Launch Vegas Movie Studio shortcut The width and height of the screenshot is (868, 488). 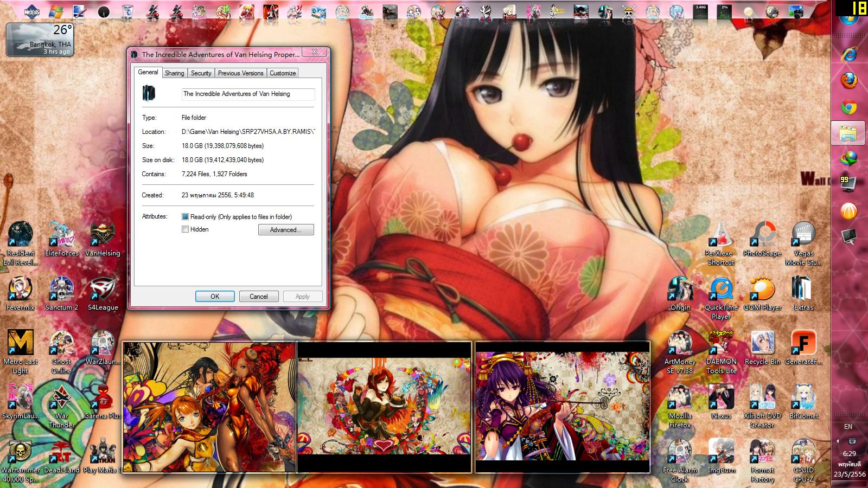(x=803, y=243)
